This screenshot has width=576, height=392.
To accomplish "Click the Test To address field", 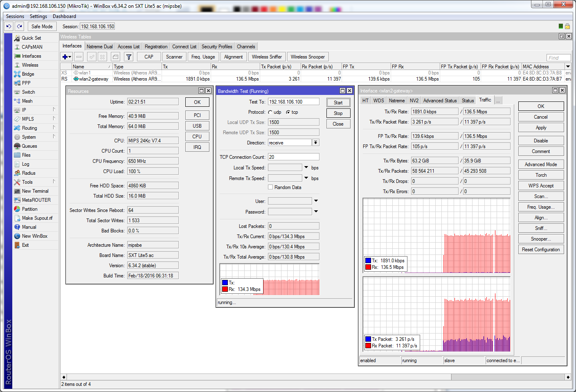I will (x=293, y=102).
